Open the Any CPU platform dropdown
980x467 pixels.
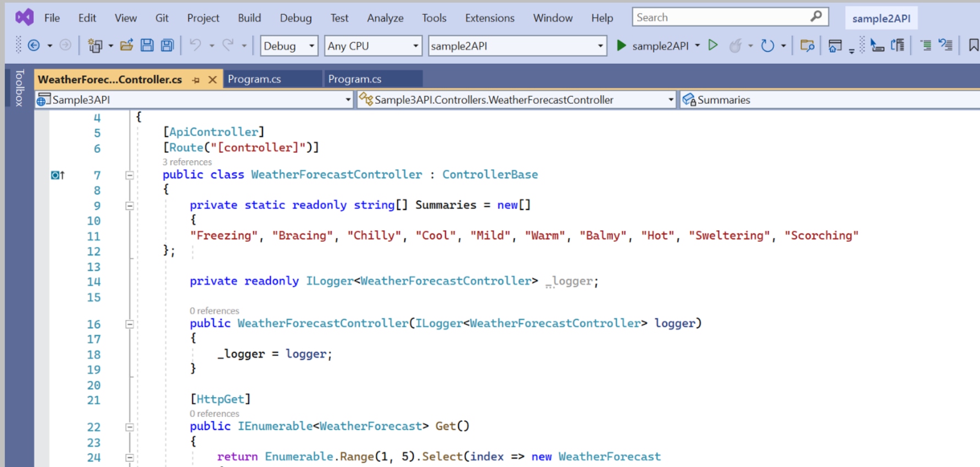click(x=373, y=46)
